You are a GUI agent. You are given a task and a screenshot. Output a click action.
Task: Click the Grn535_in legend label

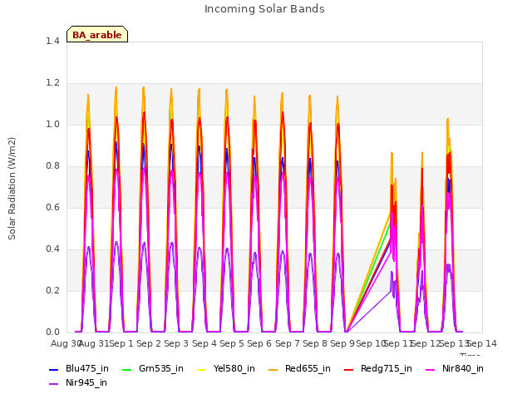tap(161, 368)
